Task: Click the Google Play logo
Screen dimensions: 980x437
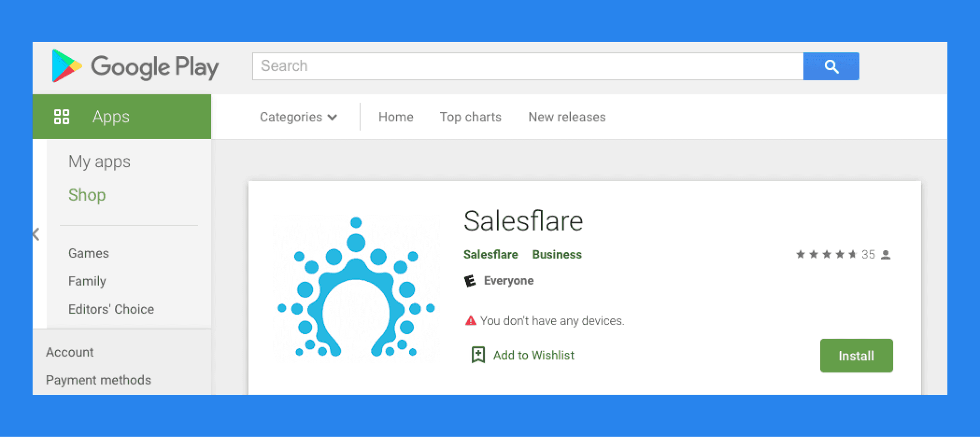Action: click(x=135, y=66)
